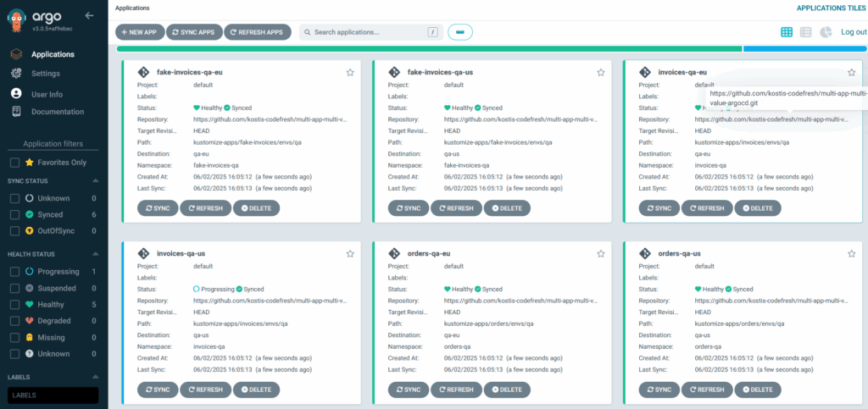Open the invoices-qa-us application title
Viewport: 868px width, 409px height.
tap(181, 254)
